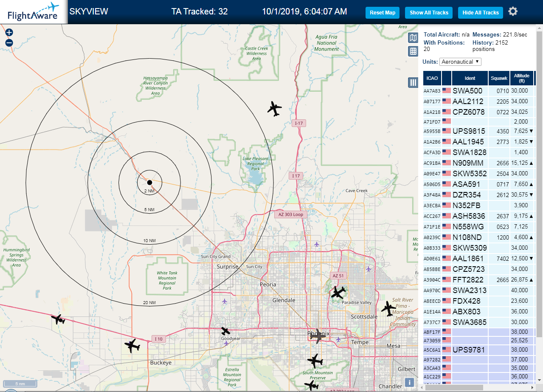Click the US flag in SWA500 row
Screen dimensions: 543x392
click(447, 90)
